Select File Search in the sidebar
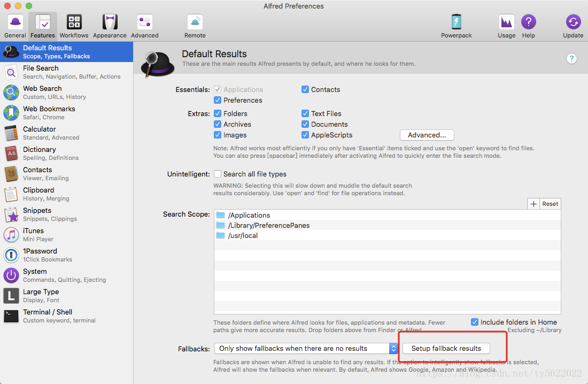Viewport: 588px width, 384px height. click(66, 72)
